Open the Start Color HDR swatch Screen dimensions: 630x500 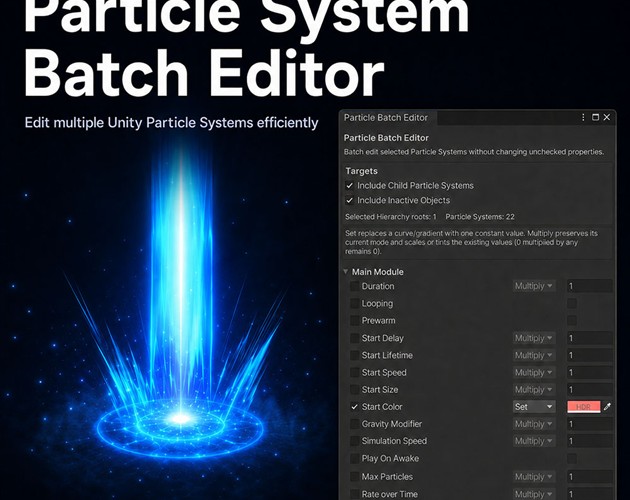point(584,407)
